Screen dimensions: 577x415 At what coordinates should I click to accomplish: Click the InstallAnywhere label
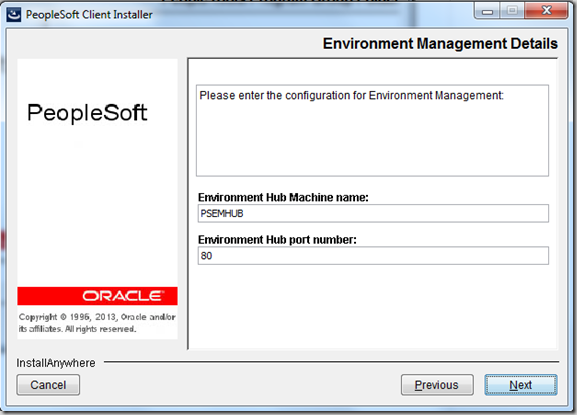click(56, 363)
